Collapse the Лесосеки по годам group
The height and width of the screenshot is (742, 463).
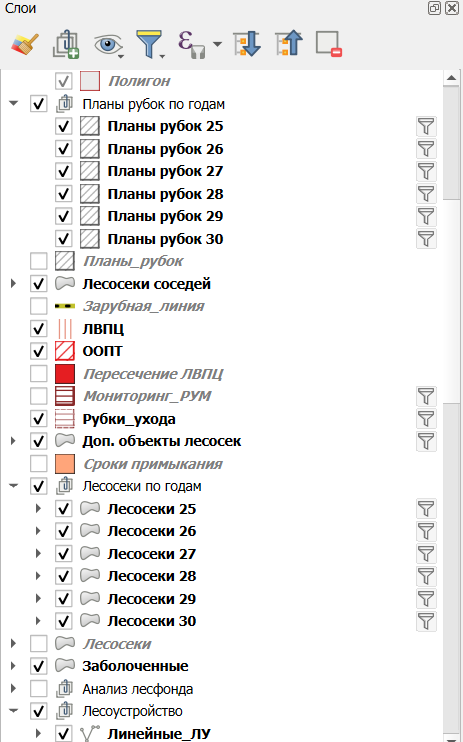[13, 486]
